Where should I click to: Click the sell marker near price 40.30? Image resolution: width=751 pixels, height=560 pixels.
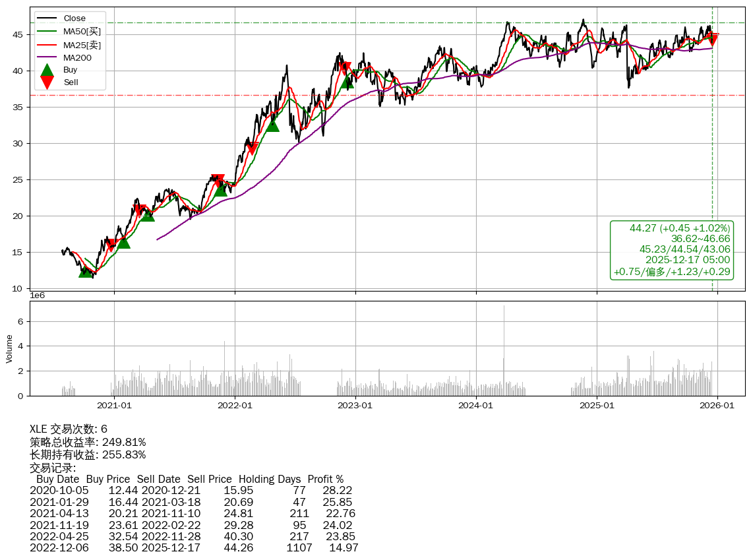[344, 67]
